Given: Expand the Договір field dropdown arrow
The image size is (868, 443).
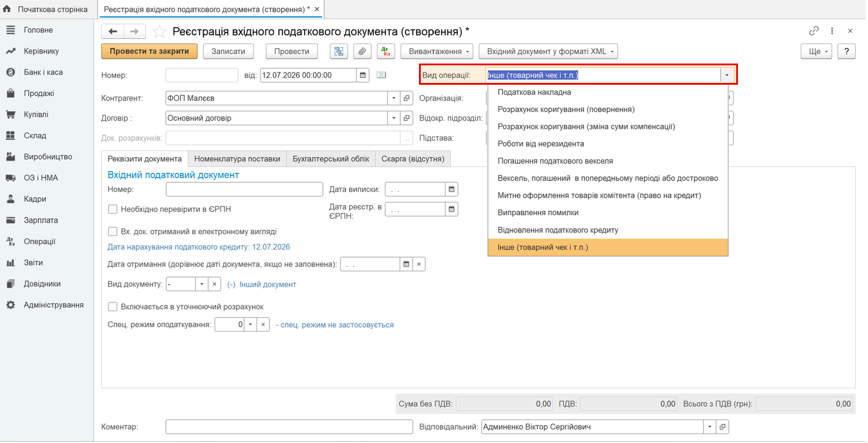Looking at the screenshot, I should (394, 118).
